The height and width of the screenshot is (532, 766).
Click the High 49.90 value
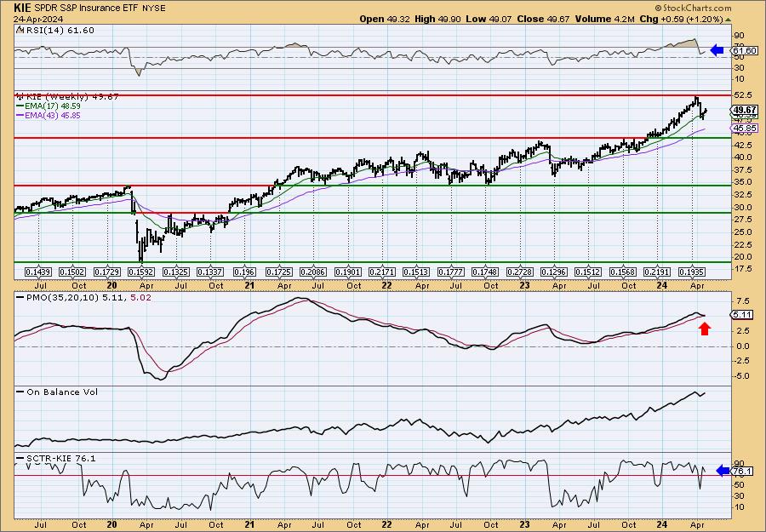click(x=437, y=19)
